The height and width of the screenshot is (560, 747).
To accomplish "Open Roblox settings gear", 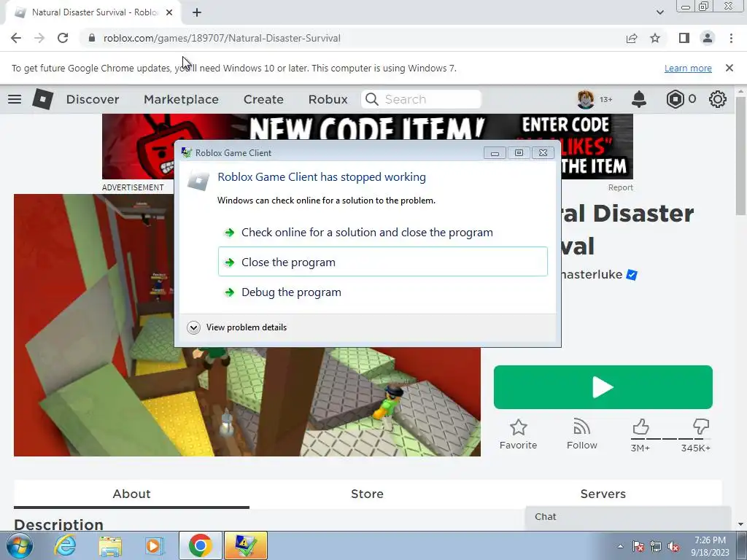I will (718, 99).
